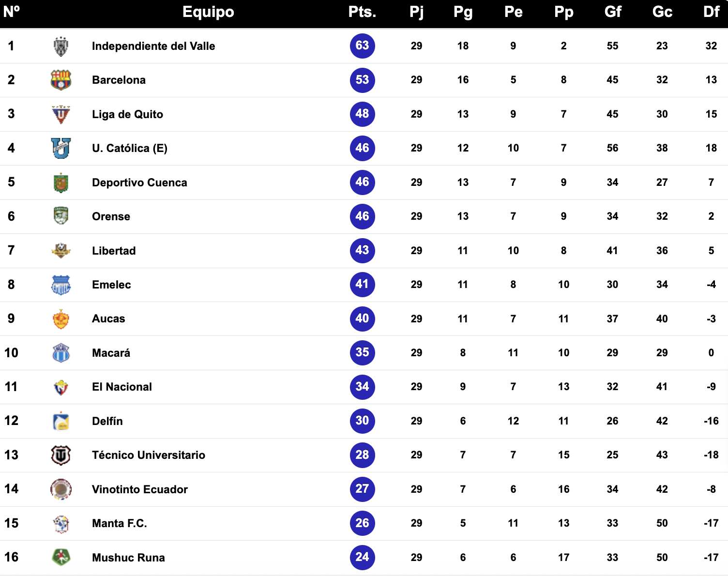Click the Independiente del Valle crest icon

tap(61, 46)
